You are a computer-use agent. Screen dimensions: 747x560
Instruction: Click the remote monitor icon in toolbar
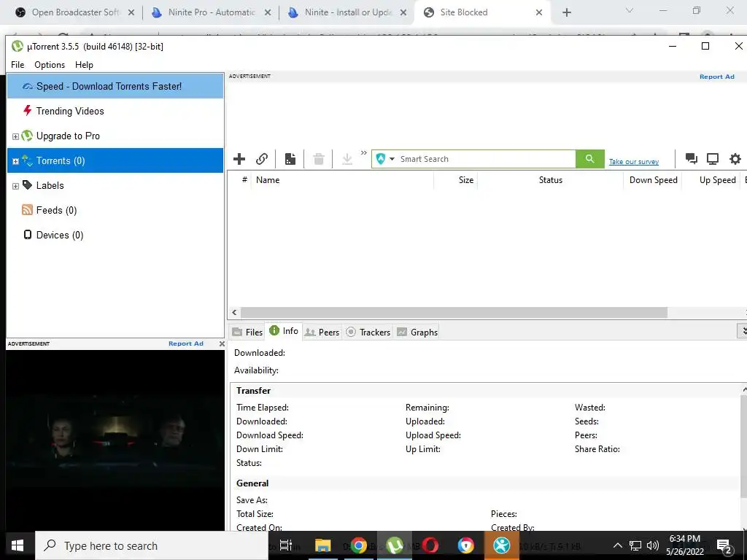click(713, 159)
